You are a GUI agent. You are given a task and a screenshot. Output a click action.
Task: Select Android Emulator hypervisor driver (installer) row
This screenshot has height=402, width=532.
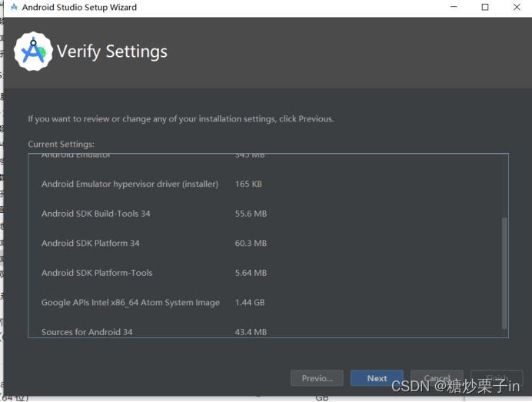130,184
